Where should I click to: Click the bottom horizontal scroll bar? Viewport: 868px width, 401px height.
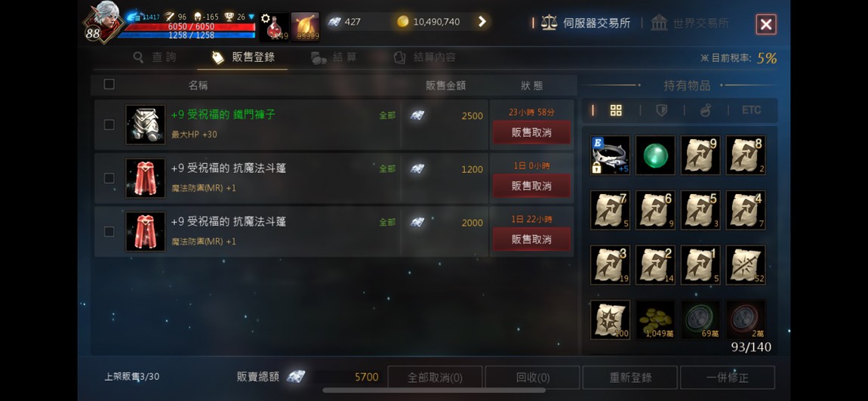point(434,390)
